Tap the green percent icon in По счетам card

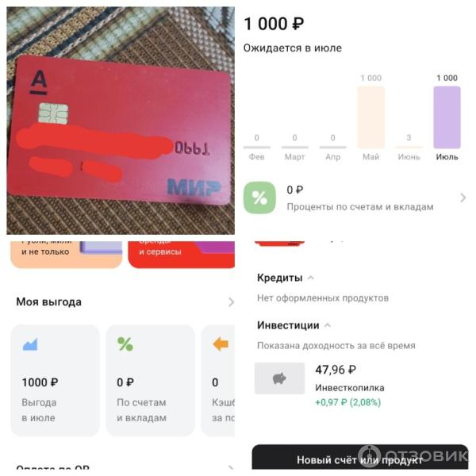pos(125,344)
